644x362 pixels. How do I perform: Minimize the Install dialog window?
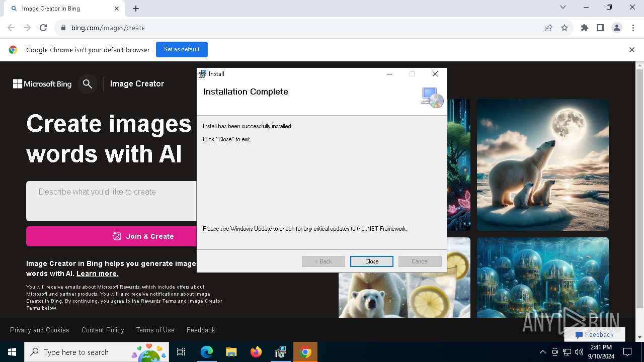389,74
